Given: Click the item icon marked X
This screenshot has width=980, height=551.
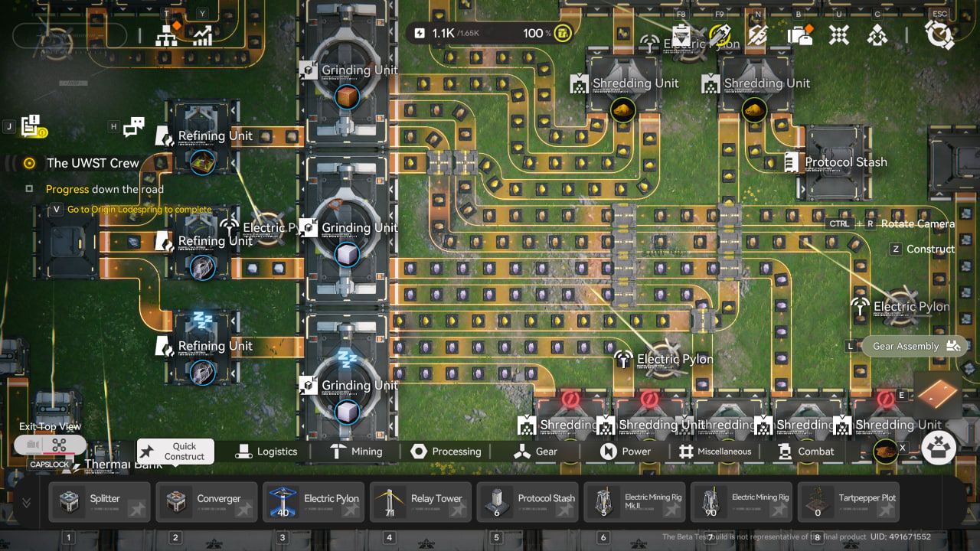Looking at the screenshot, I should (x=886, y=451).
